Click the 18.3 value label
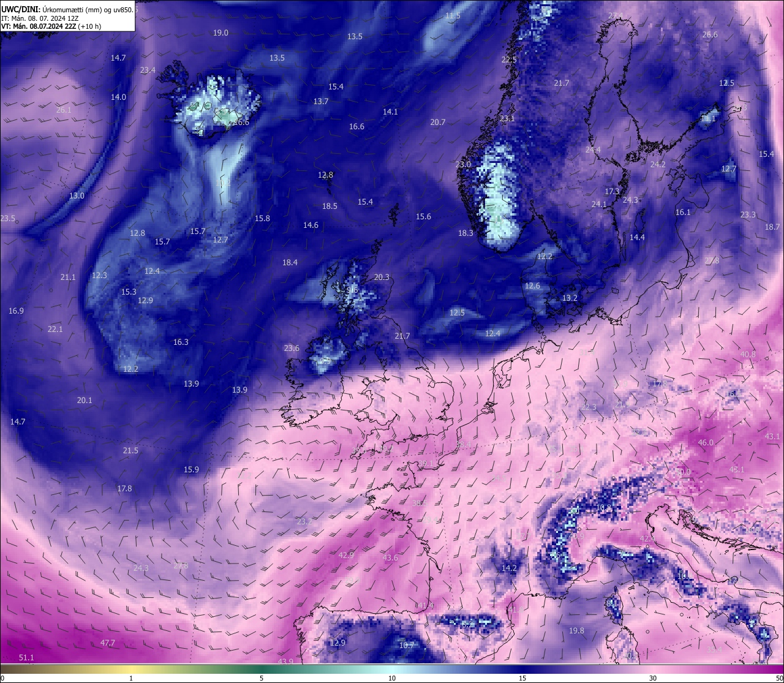This screenshot has height=683, width=784. click(x=466, y=233)
